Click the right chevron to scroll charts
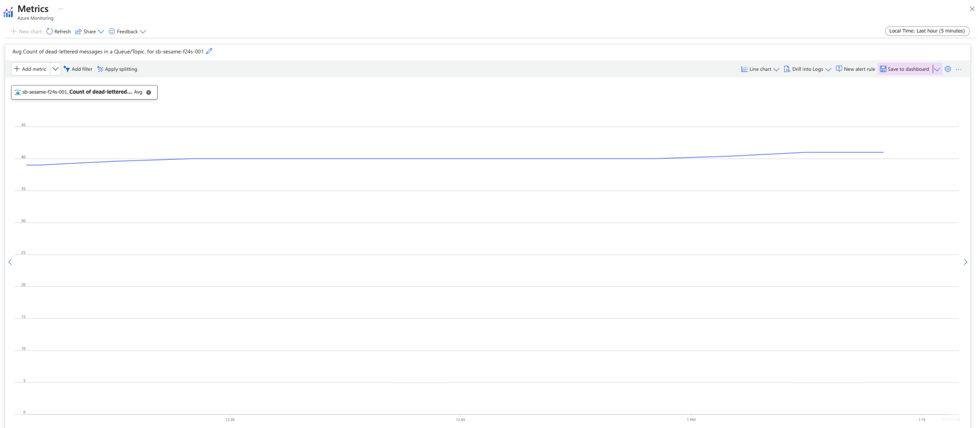Screen dimensions: 980x428 click(x=965, y=262)
